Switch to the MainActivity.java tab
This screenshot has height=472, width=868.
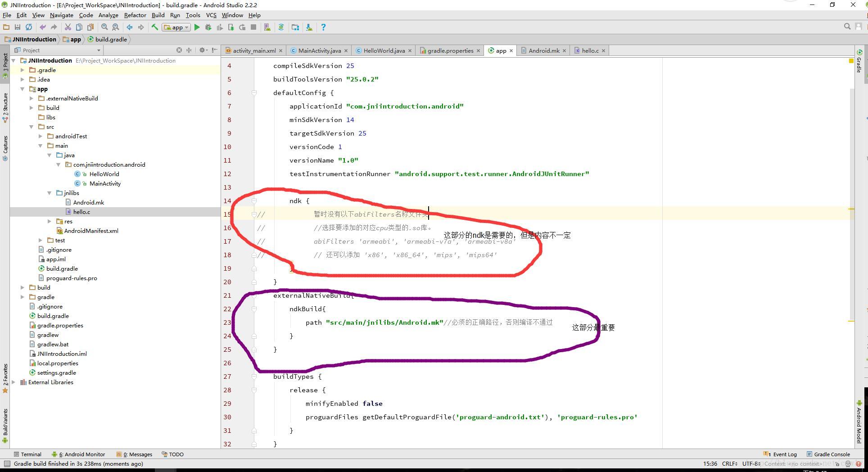[x=319, y=51]
